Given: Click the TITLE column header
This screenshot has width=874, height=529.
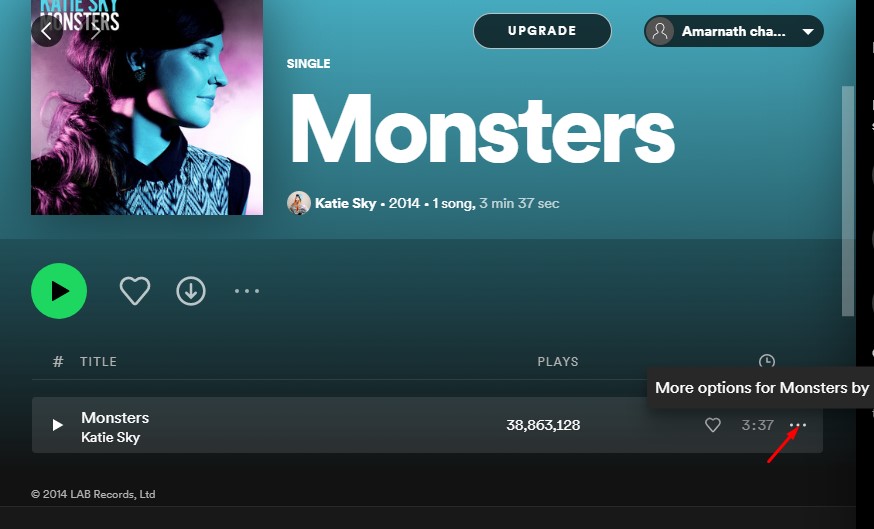Looking at the screenshot, I should coord(98,362).
